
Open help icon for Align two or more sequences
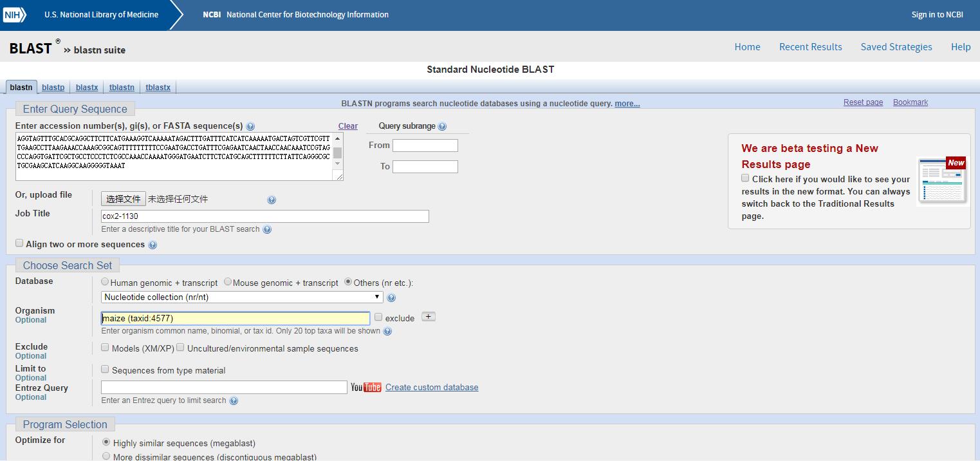tap(153, 245)
